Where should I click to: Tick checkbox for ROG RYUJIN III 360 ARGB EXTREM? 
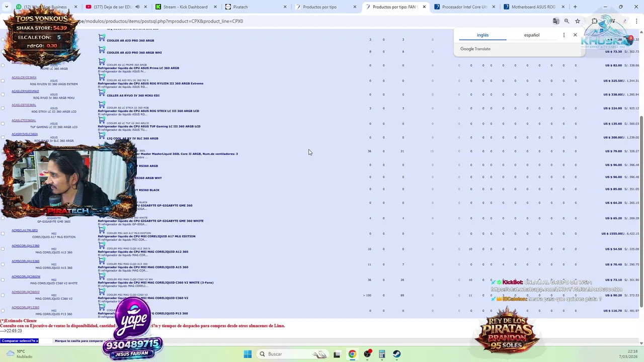tap(3, 81)
